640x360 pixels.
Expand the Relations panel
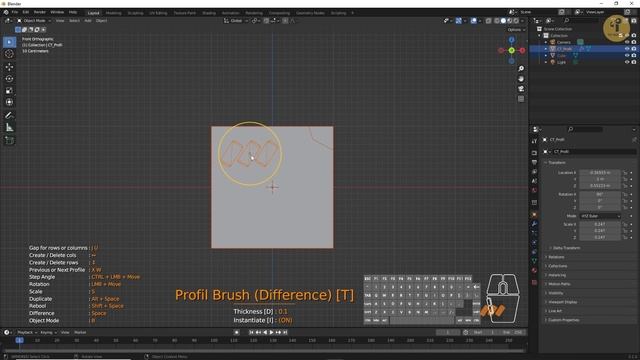click(556, 257)
